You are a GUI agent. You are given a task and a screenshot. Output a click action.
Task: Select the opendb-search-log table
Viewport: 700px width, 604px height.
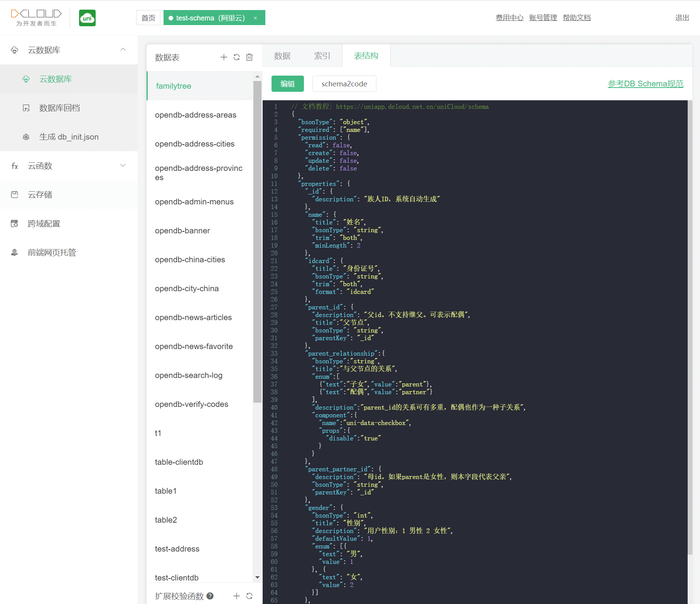pos(200,375)
